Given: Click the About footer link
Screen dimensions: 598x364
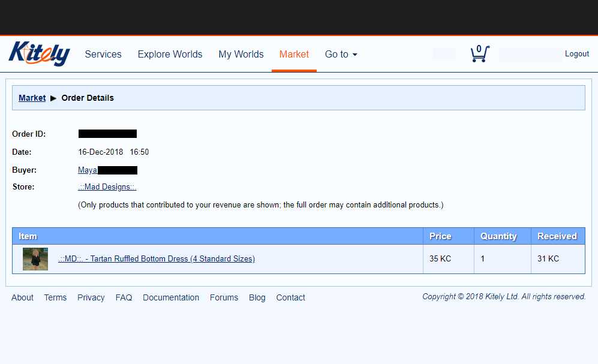Looking at the screenshot, I should (x=23, y=297).
